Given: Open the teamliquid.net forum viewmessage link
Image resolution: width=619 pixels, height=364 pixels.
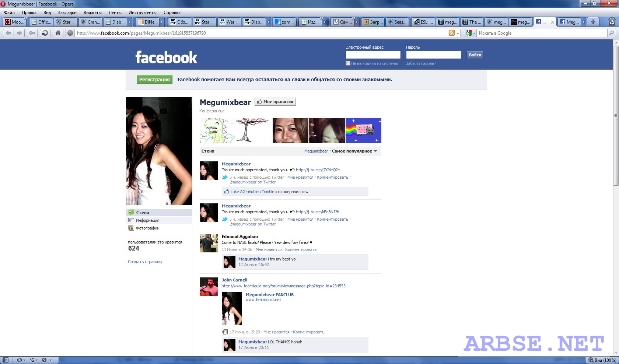Looking at the screenshot, I should [283, 286].
